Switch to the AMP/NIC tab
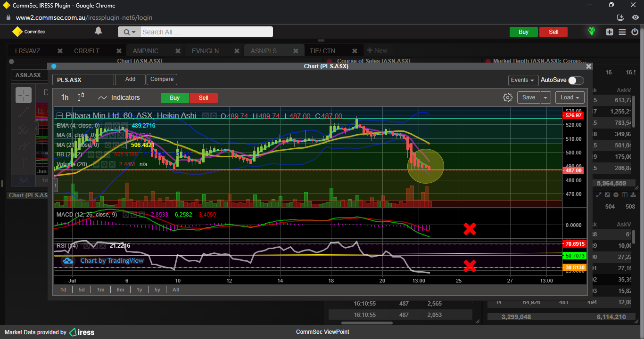This screenshot has height=339, width=644. (x=146, y=51)
